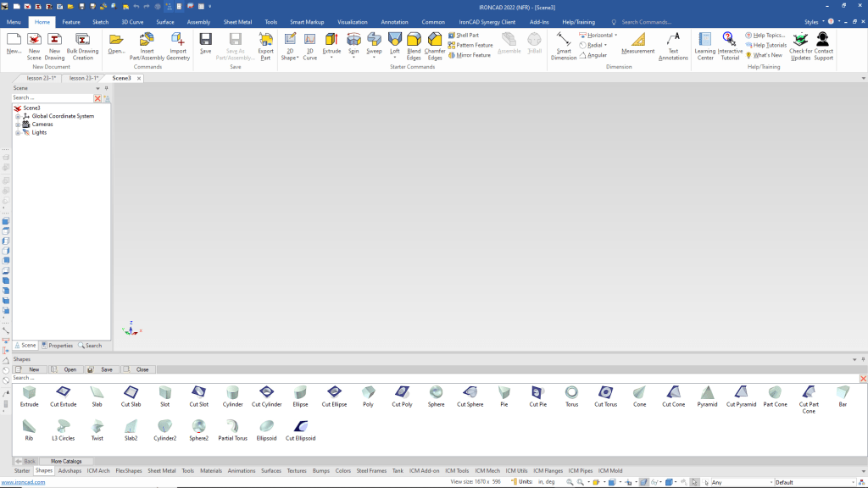This screenshot has width=868, height=488.
Task: Open the Default combo box in status bar
Action: [x=818, y=482]
